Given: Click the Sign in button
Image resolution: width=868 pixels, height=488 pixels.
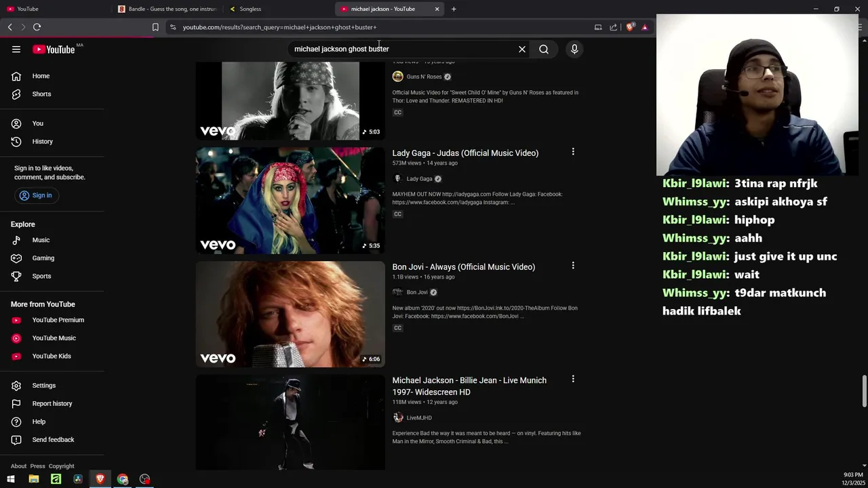Looking at the screenshot, I should click(35, 195).
